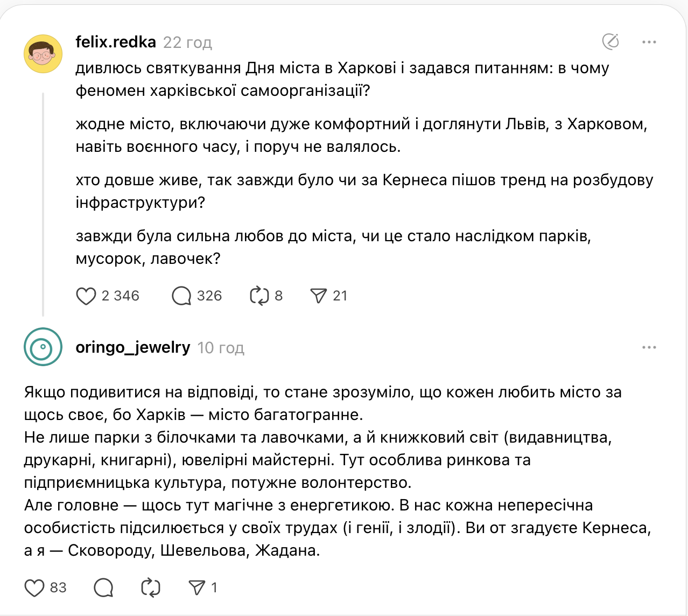The image size is (688, 616).
Task: Like oringo_jewelry's reply
Action: [x=34, y=587]
